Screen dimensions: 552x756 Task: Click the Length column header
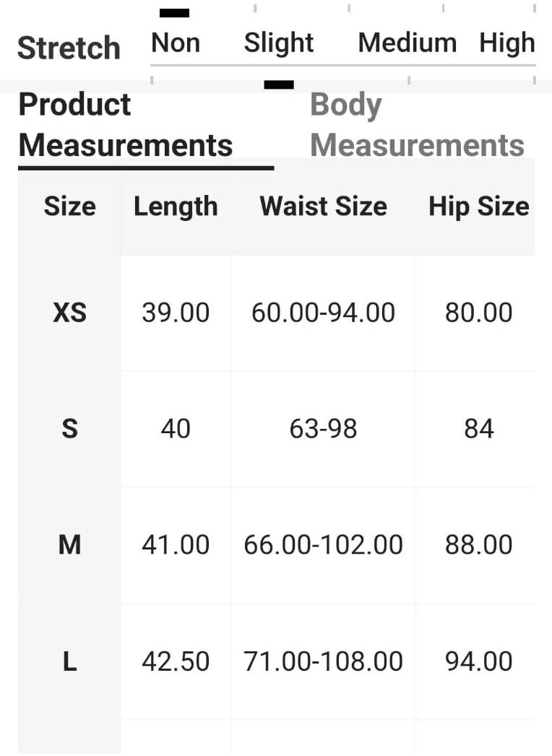(176, 207)
